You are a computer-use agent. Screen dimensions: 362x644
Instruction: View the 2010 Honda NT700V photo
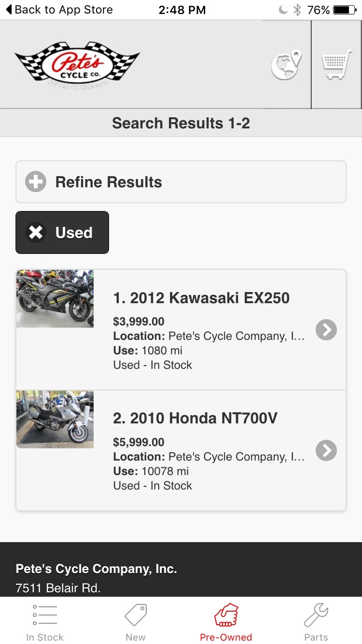[55, 420]
